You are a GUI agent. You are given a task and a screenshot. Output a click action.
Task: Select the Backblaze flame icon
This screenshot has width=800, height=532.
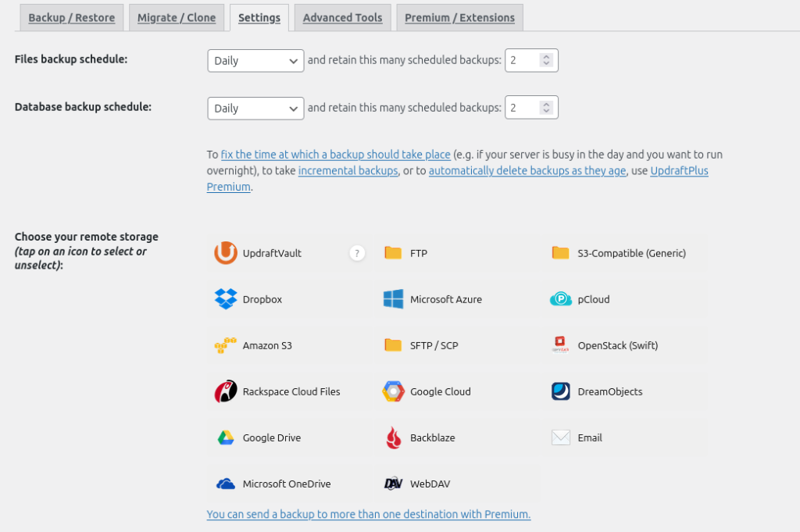coord(393,437)
